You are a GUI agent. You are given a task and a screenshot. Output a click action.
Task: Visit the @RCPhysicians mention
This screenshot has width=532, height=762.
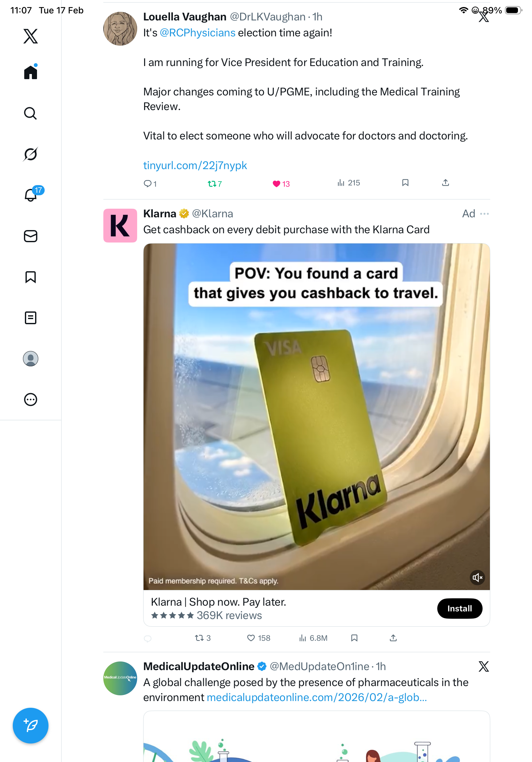(x=197, y=33)
